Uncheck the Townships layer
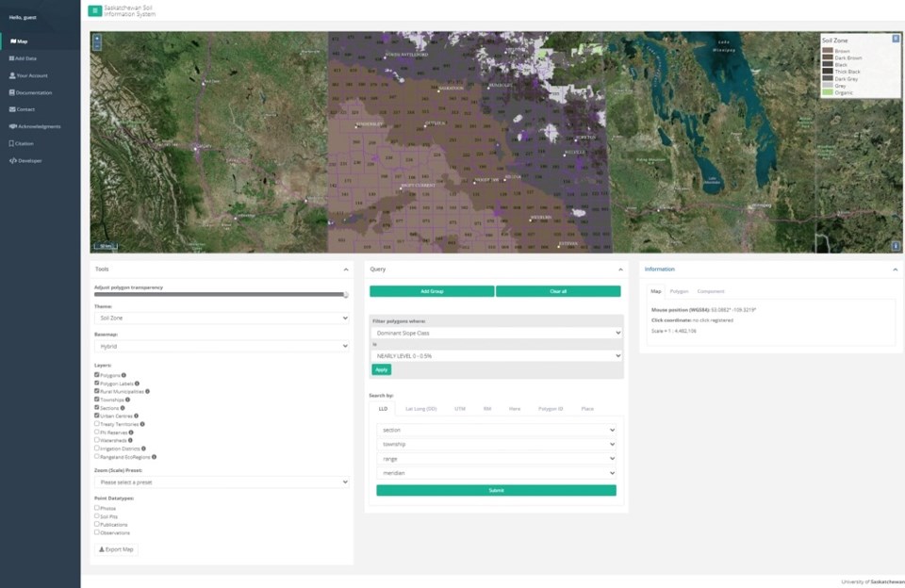This screenshot has height=588, width=905. [97, 399]
